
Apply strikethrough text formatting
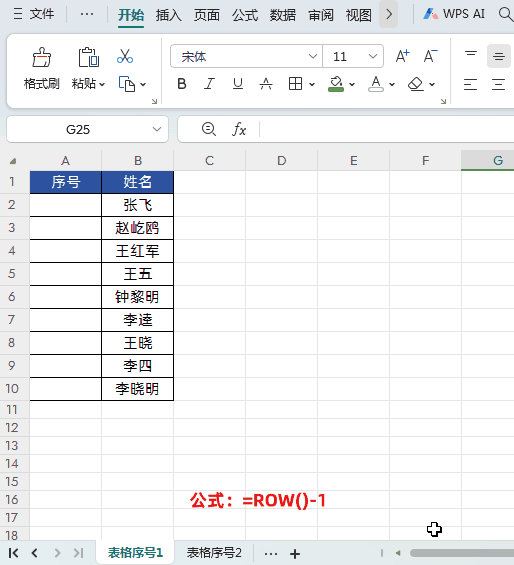coord(266,84)
